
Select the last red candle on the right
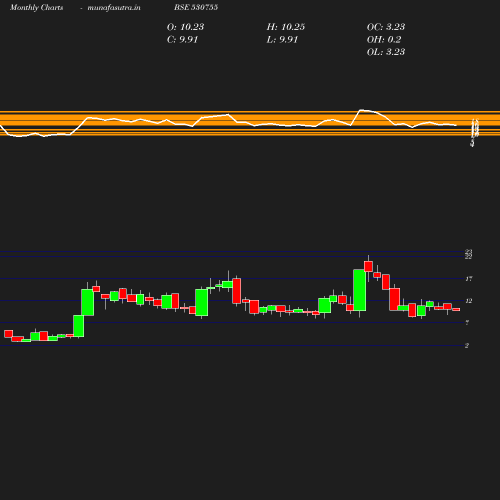(x=456, y=310)
